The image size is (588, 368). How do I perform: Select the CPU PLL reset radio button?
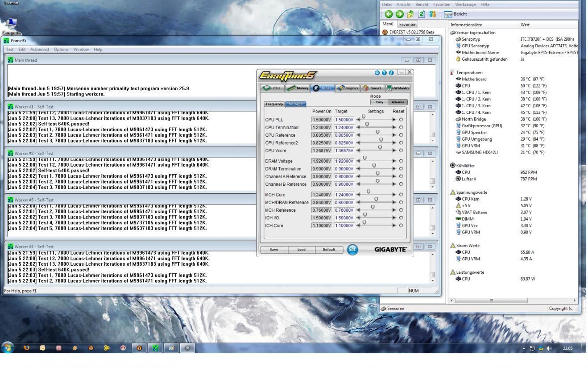401,120
